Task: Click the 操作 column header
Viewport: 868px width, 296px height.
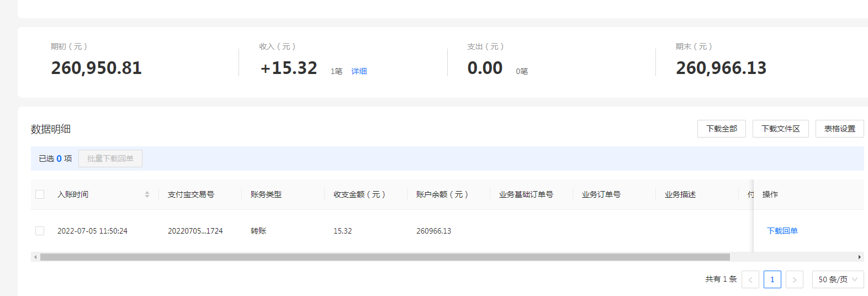Action: click(x=770, y=194)
